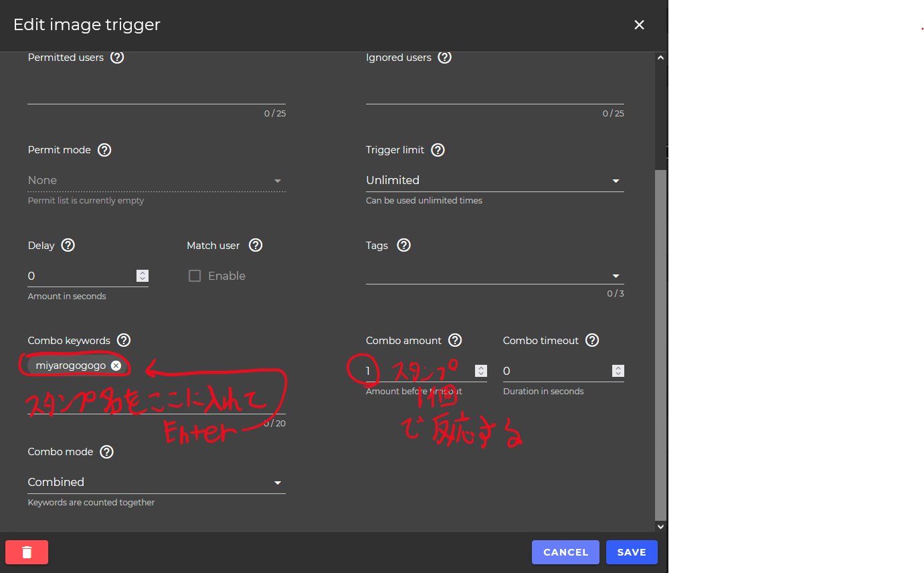Open help for Combo timeout

[x=592, y=340]
